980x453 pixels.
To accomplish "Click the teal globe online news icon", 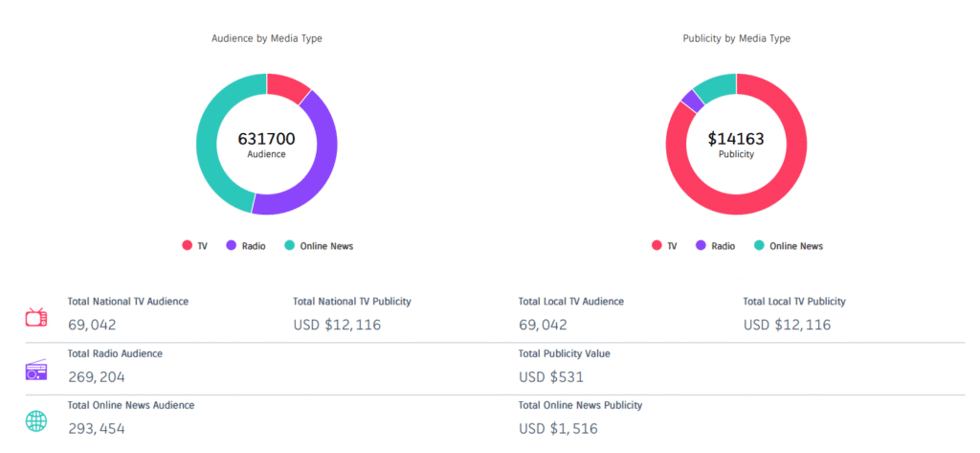I will [x=36, y=421].
